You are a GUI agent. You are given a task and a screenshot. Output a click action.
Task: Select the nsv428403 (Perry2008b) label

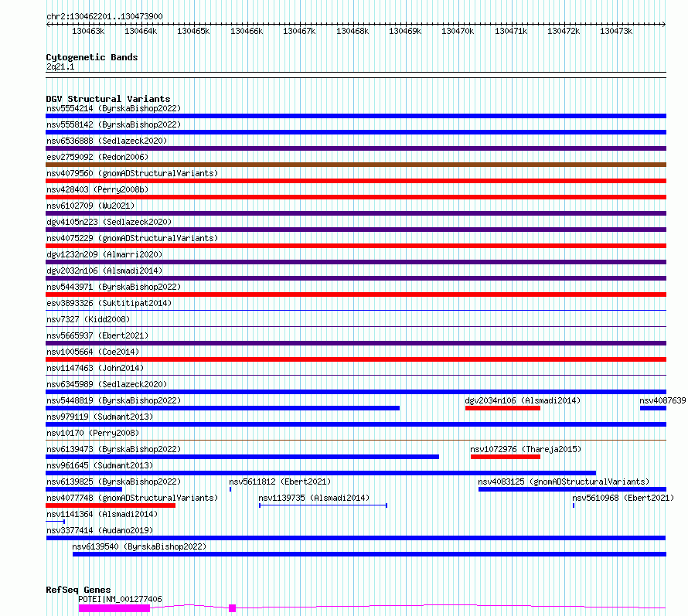97,189
